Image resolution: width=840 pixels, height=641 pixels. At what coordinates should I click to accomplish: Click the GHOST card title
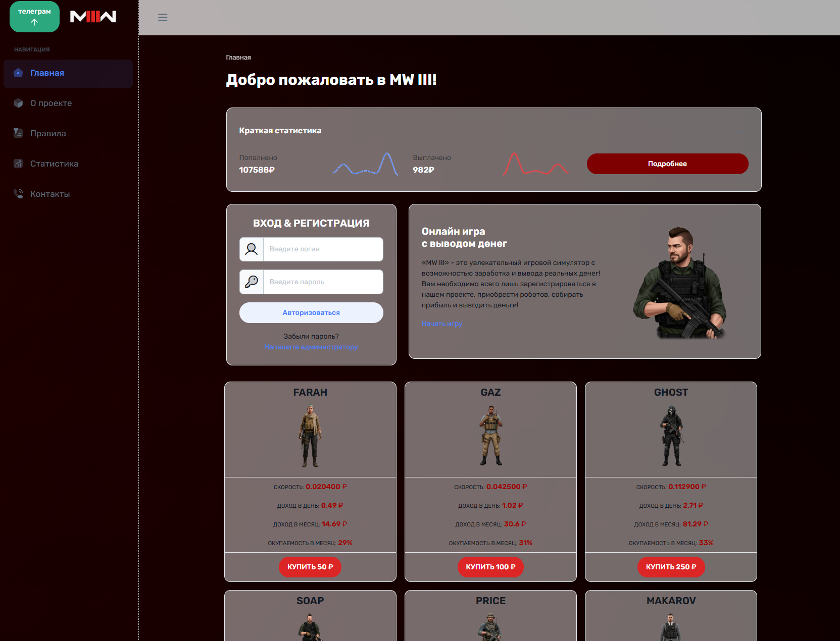(x=671, y=392)
